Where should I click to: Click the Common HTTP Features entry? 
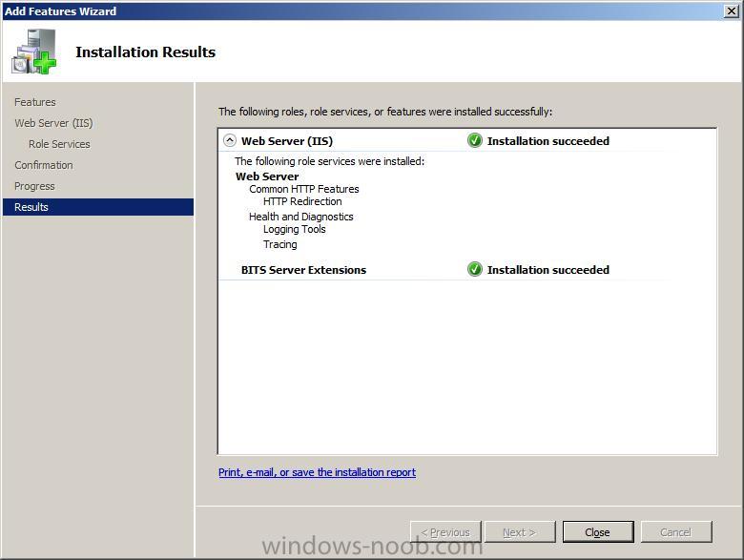304,189
